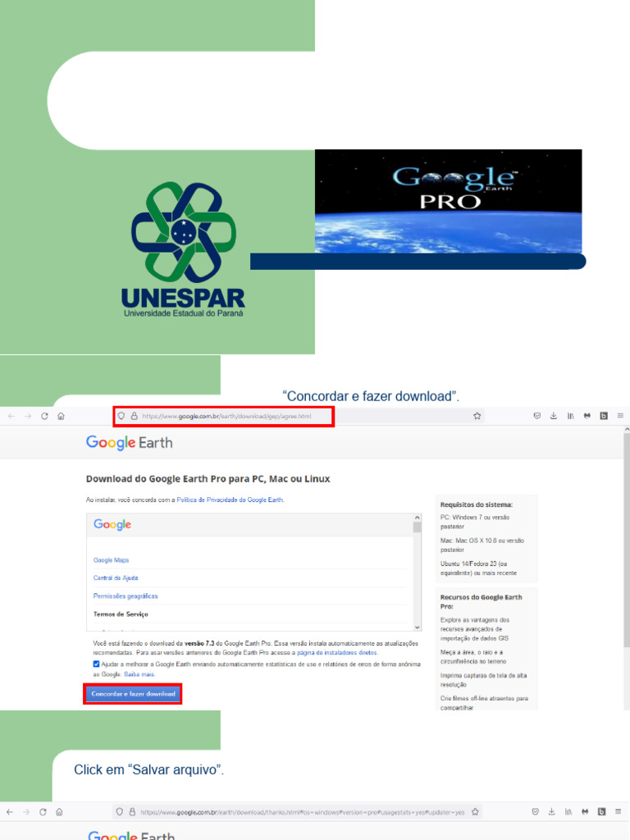Click terms frame scroll-down arrow
This screenshot has width=630, height=840.
[x=418, y=627]
